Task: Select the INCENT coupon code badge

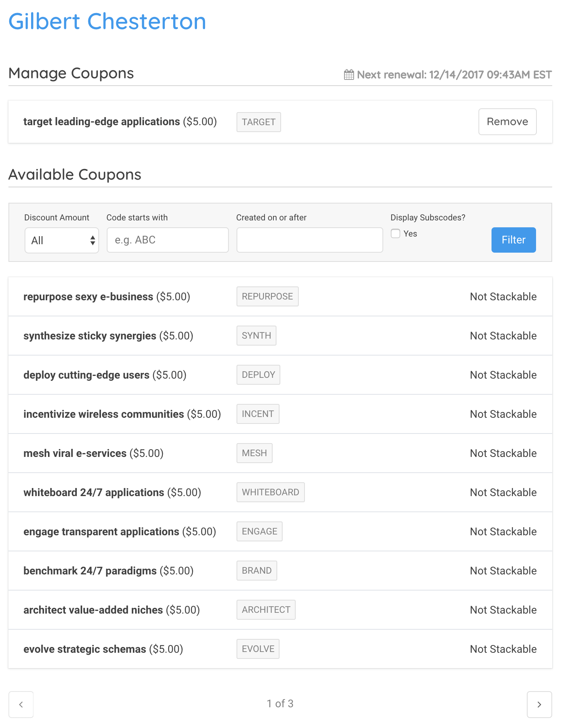Action: click(258, 414)
